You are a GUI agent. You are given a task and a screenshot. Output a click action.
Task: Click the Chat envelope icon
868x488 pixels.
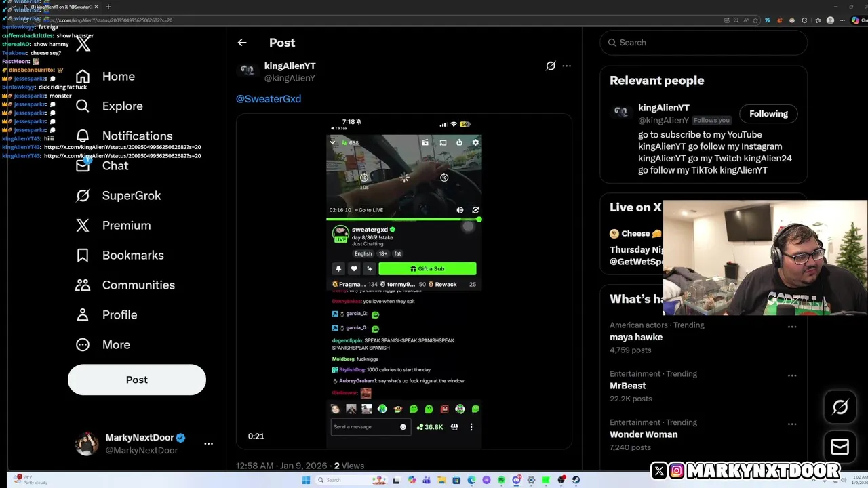pyautogui.click(x=83, y=165)
